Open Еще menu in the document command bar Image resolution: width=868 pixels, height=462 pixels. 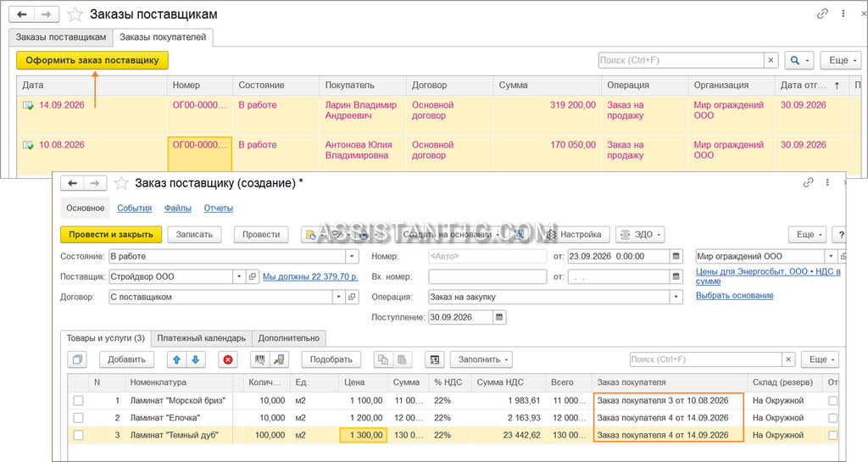808,235
